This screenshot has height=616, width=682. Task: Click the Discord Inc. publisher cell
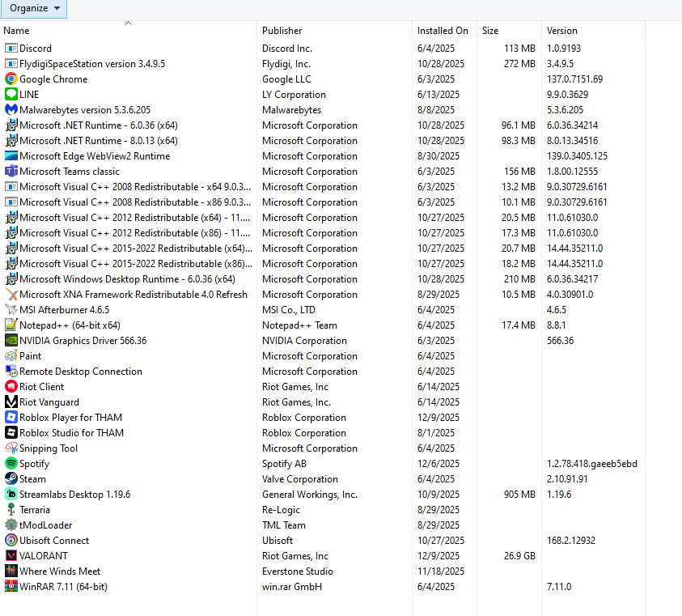[287, 49]
